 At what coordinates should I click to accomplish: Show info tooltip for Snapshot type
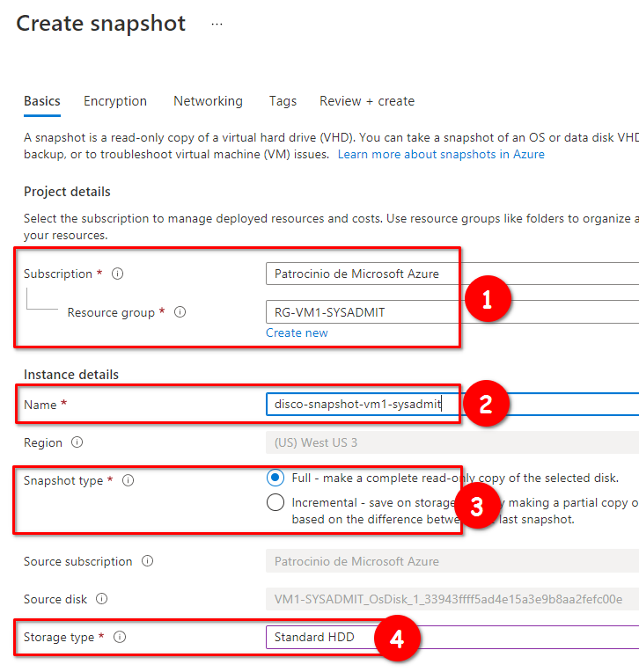128,480
